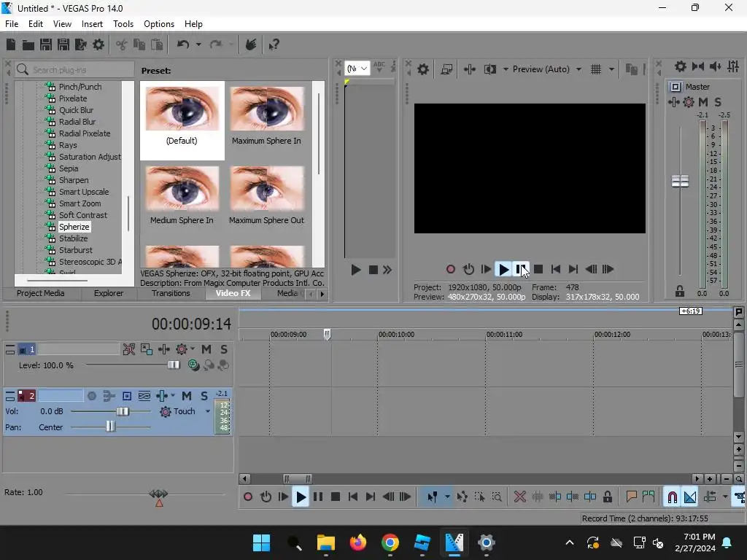
Task: Solo video track 1 with S
Action: (223, 349)
